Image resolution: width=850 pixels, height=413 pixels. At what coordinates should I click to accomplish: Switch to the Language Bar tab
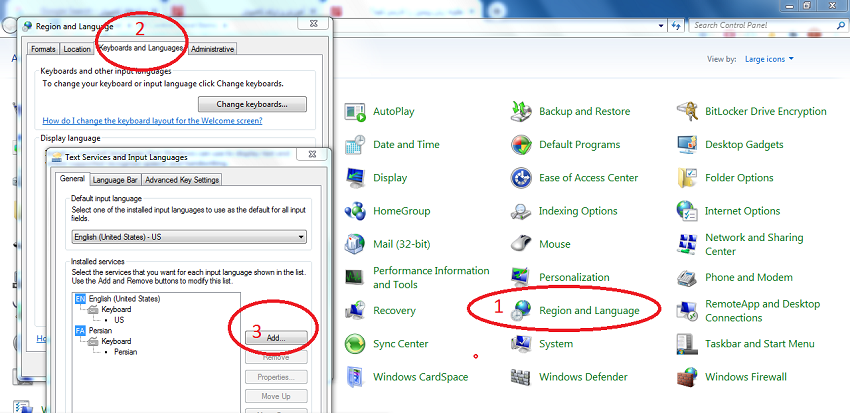(x=115, y=180)
